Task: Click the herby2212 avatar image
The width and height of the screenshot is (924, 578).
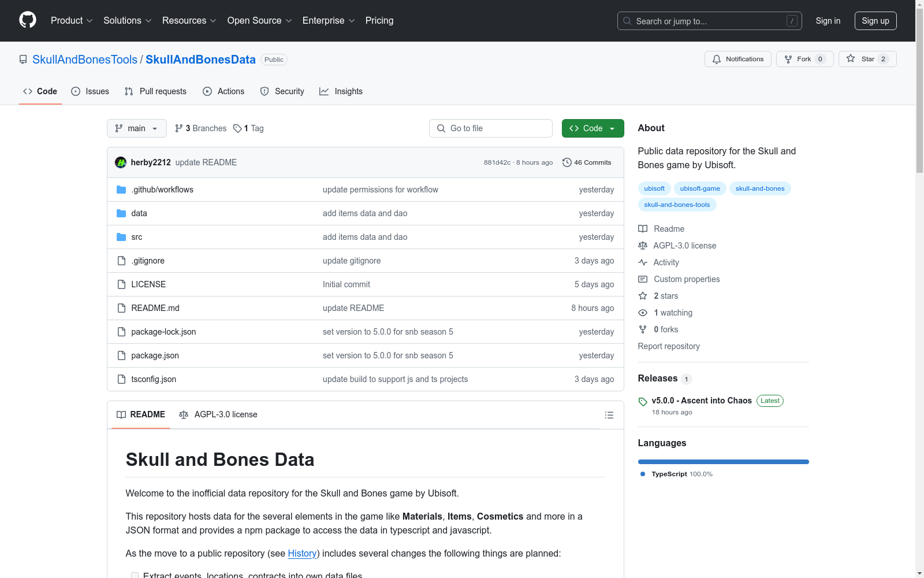Action: tap(121, 162)
